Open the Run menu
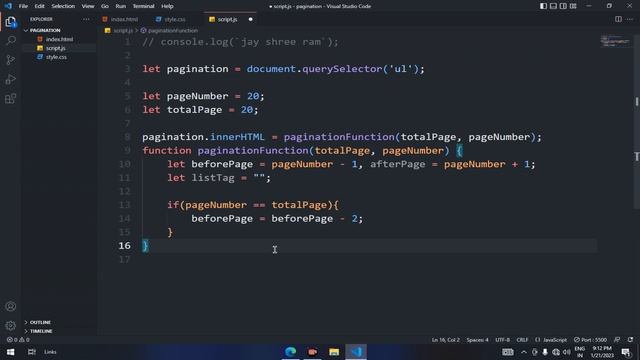The image size is (640, 360). (x=120, y=6)
